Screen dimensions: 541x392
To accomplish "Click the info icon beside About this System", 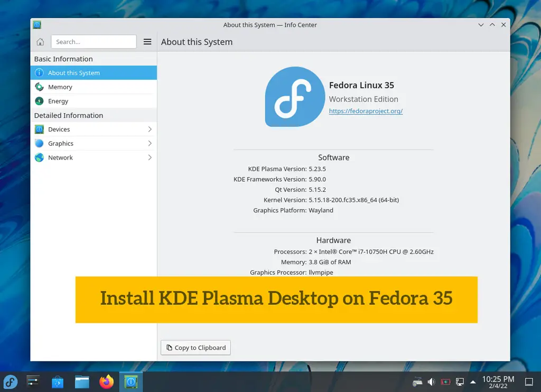I will (x=39, y=73).
